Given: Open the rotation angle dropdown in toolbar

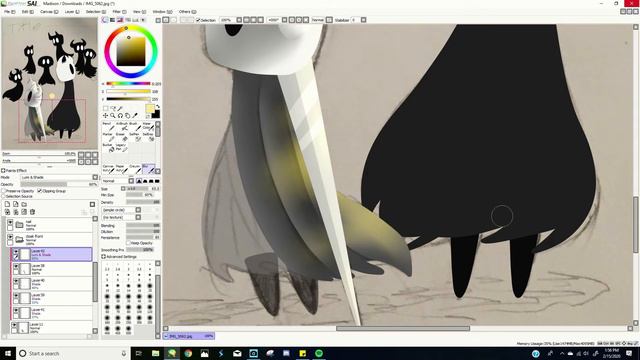Looking at the screenshot, I should point(284,20).
